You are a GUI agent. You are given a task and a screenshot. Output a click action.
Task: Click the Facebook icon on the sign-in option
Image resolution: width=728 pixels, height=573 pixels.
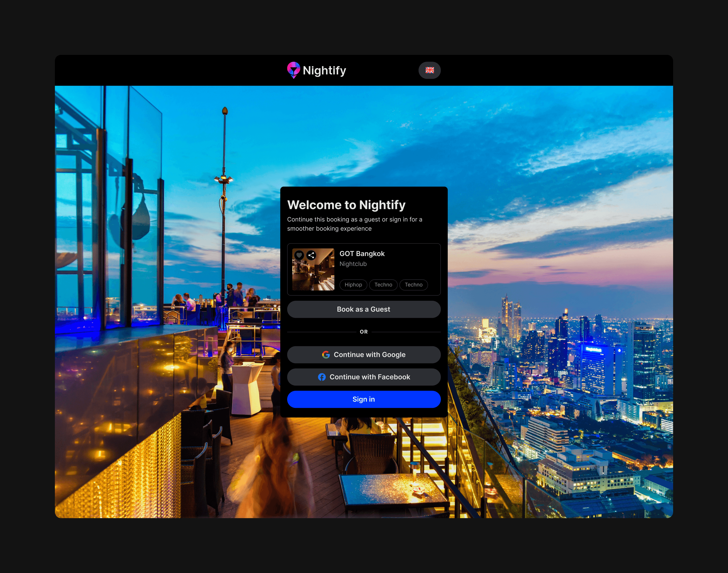tap(322, 377)
